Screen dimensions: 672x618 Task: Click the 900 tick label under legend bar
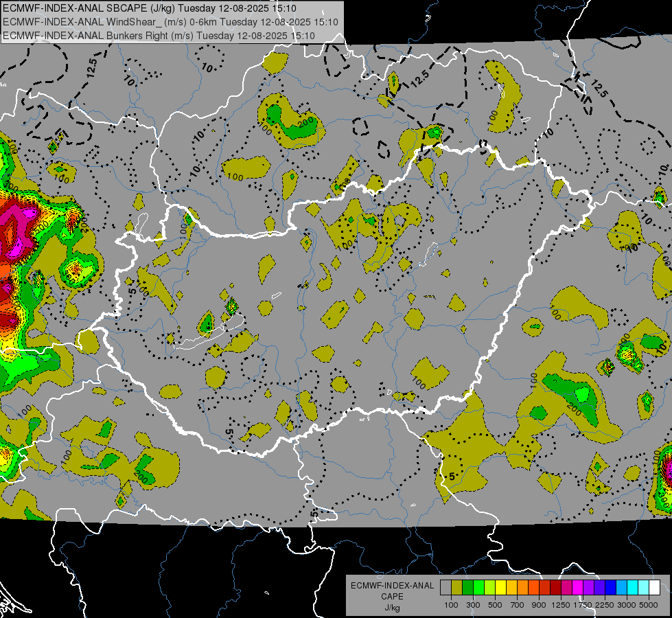click(x=539, y=605)
